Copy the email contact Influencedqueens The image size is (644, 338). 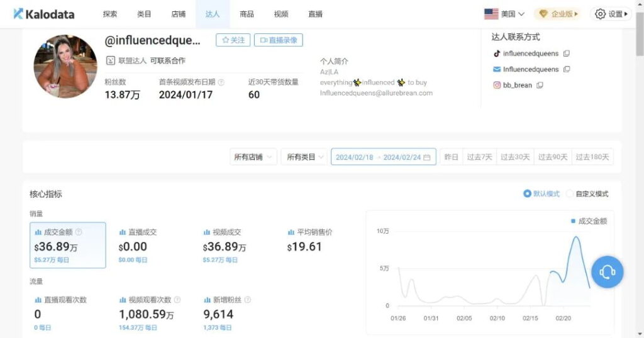tap(567, 69)
